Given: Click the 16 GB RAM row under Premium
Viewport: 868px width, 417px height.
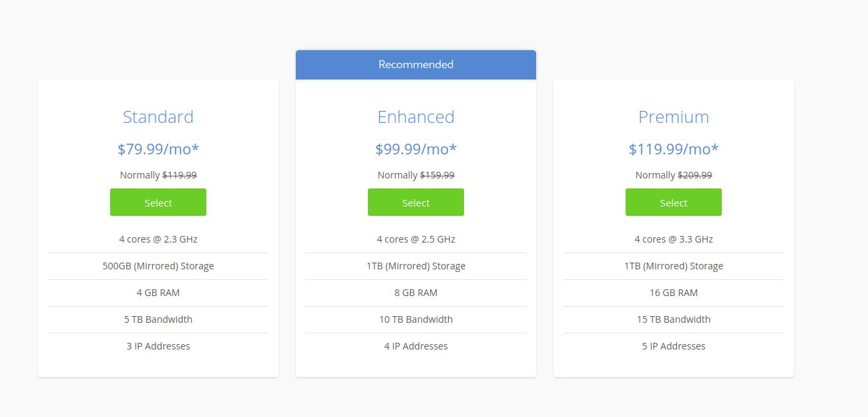Looking at the screenshot, I should tap(673, 292).
